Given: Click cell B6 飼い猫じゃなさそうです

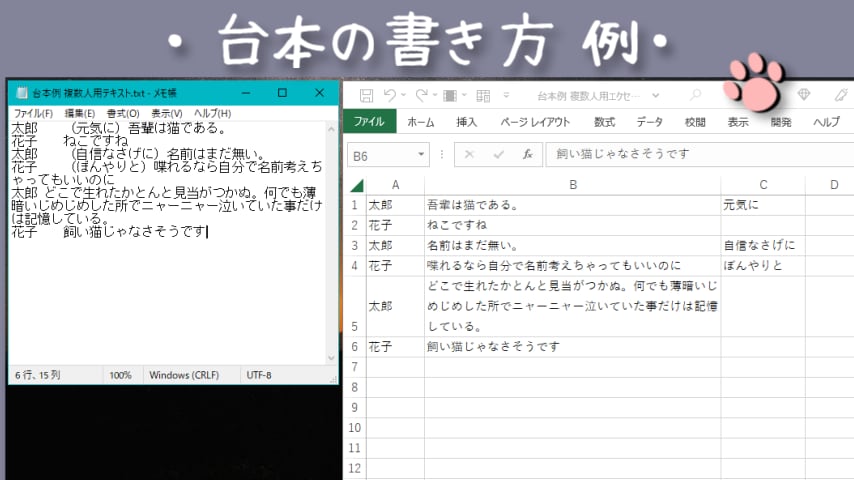Looking at the screenshot, I should click(572, 347).
